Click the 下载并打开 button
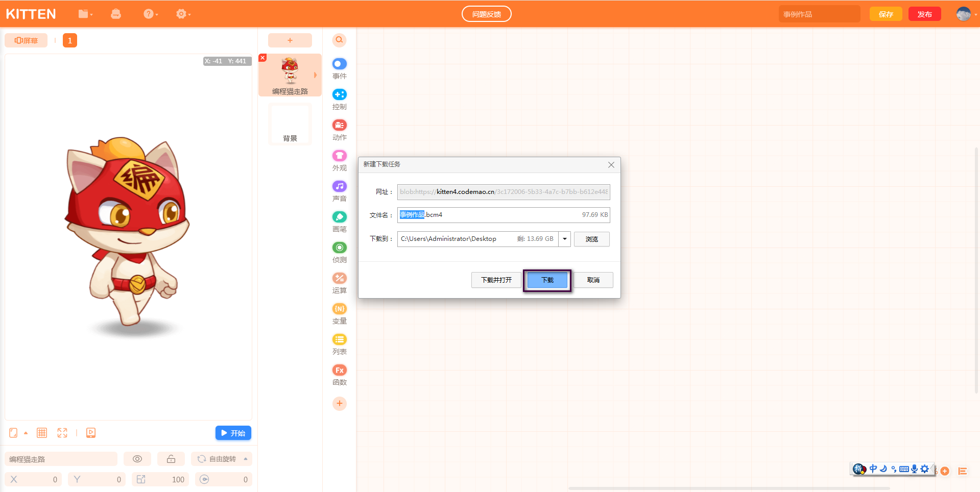This screenshot has width=980, height=492. pyautogui.click(x=496, y=280)
